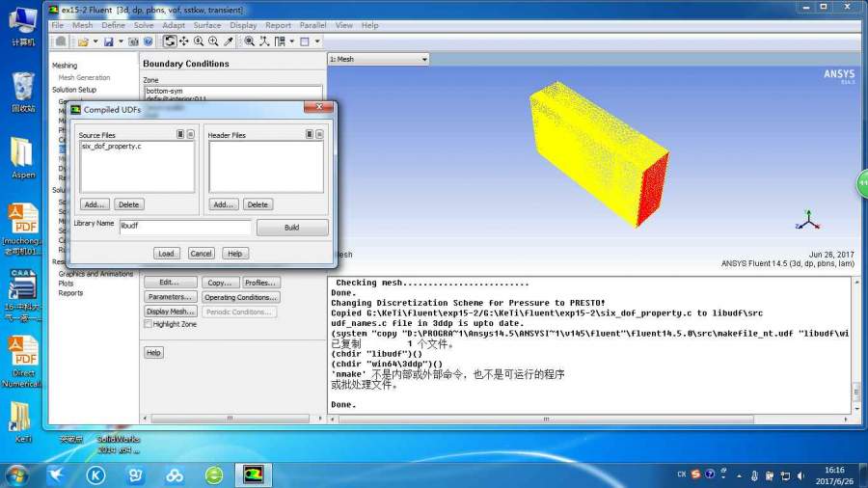Open the KeTi folder desktop icon
This screenshot has width=868, height=488.
[x=23, y=423]
